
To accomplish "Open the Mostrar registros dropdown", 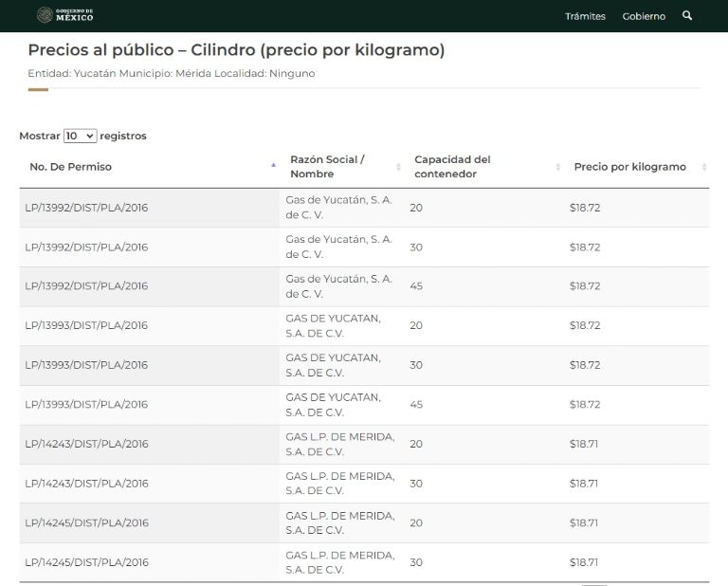I will point(80,136).
